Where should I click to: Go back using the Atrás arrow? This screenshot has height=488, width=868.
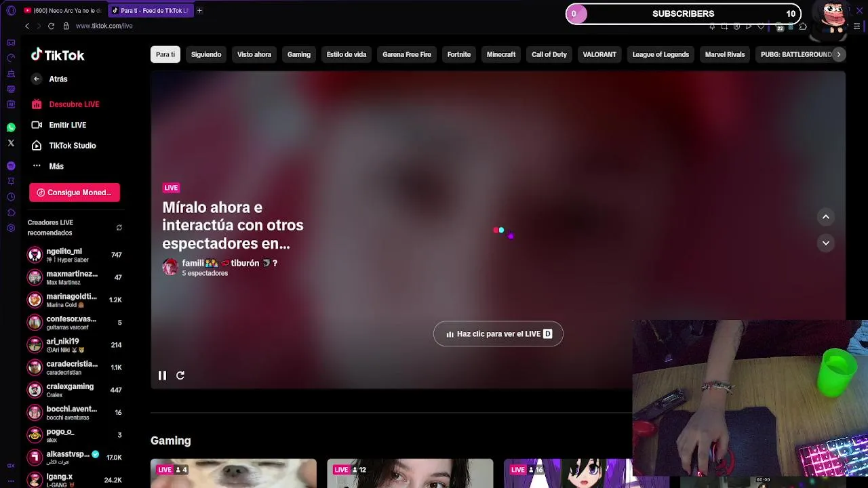click(37, 79)
